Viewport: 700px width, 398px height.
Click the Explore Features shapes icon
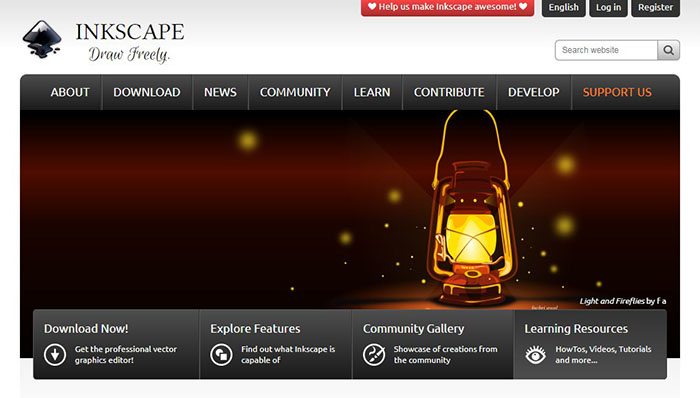pos(221,355)
